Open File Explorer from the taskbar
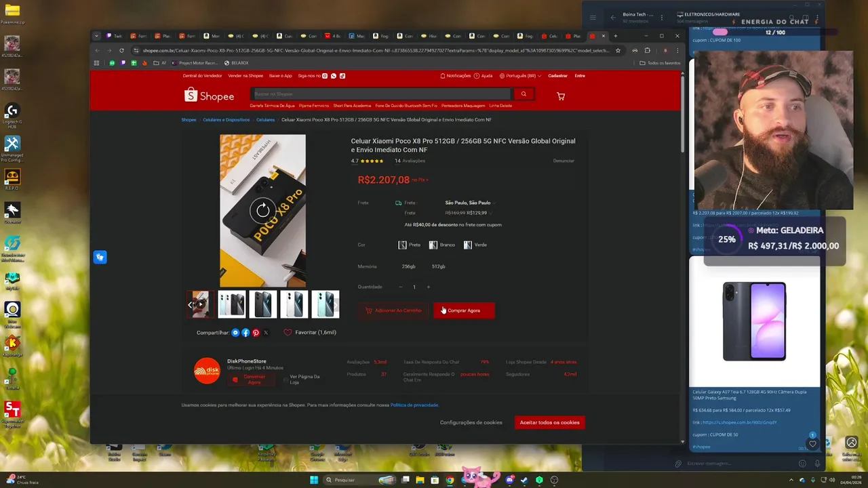Screen dimensions: 868x488 (x=420, y=480)
